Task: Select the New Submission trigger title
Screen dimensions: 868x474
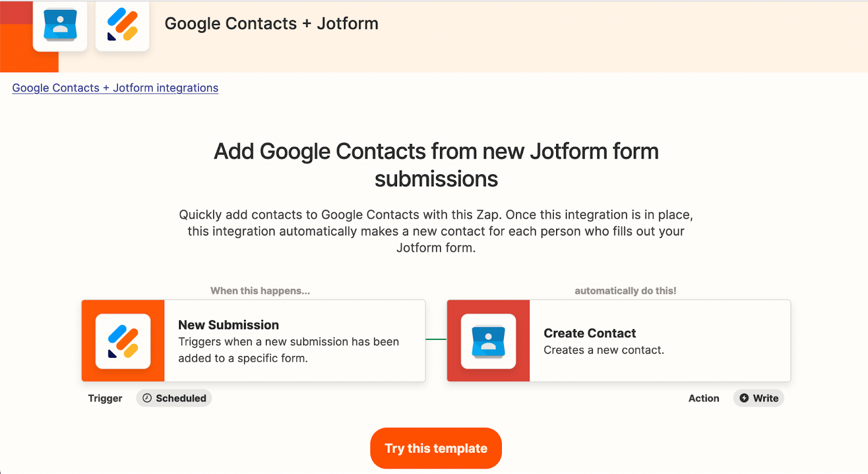Action: (228, 325)
